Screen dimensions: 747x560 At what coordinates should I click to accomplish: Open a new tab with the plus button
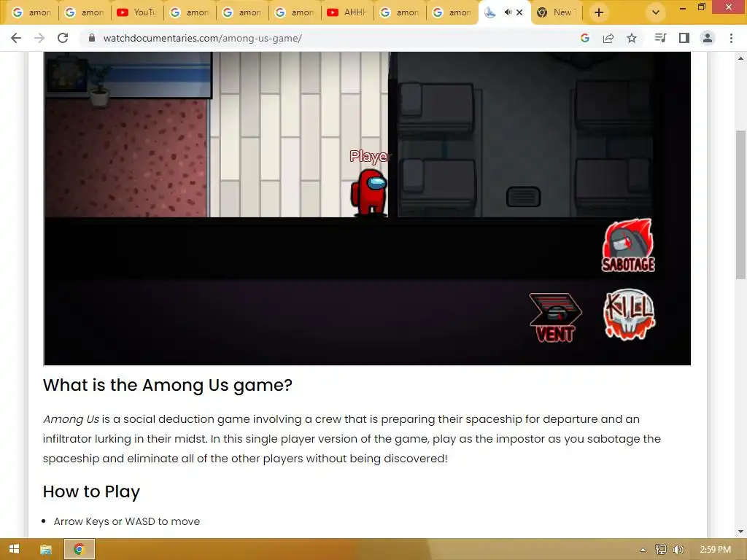[x=599, y=12]
